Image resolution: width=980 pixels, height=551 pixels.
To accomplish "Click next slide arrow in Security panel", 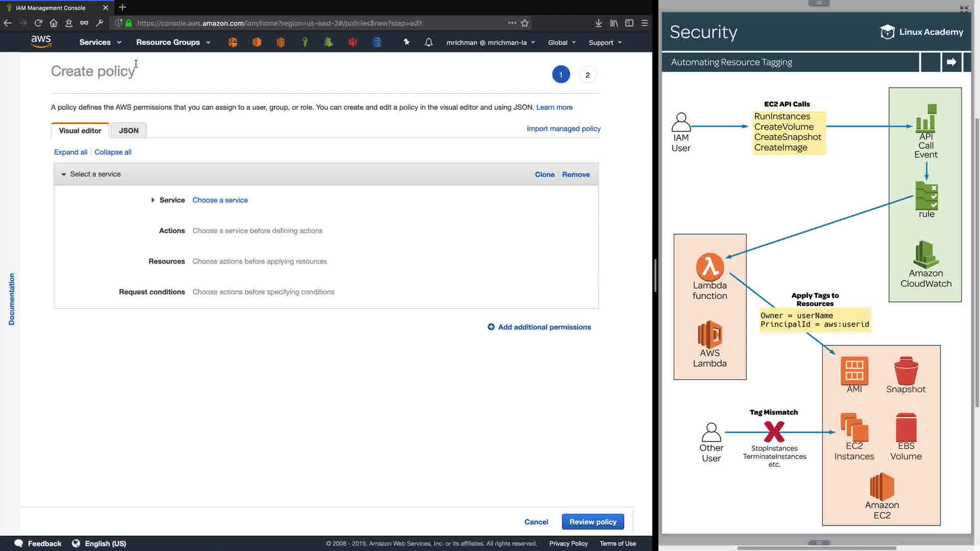I will [x=951, y=62].
